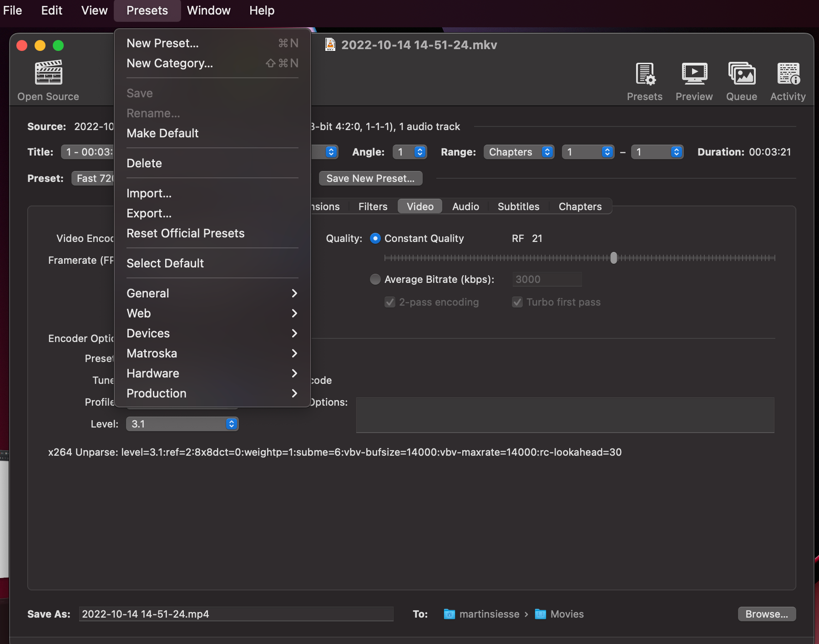Select Reset Official Presets
Image resolution: width=819 pixels, height=644 pixels.
pyautogui.click(x=212, y=233)
